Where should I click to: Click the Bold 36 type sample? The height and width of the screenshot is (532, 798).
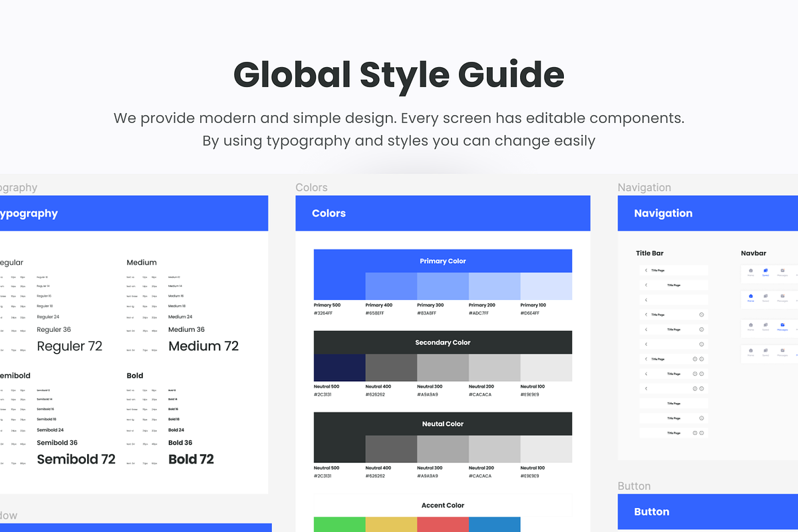tap(180, 442)
